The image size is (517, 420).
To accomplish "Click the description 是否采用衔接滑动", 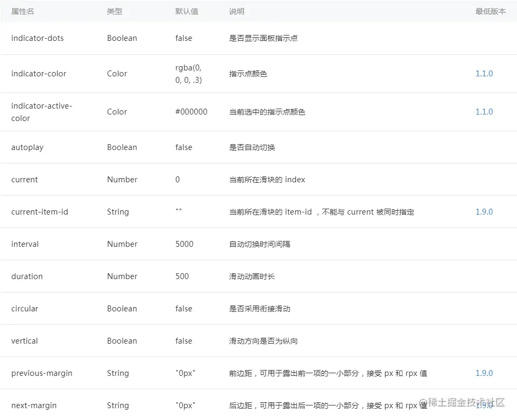I will (x=259, y=309).
